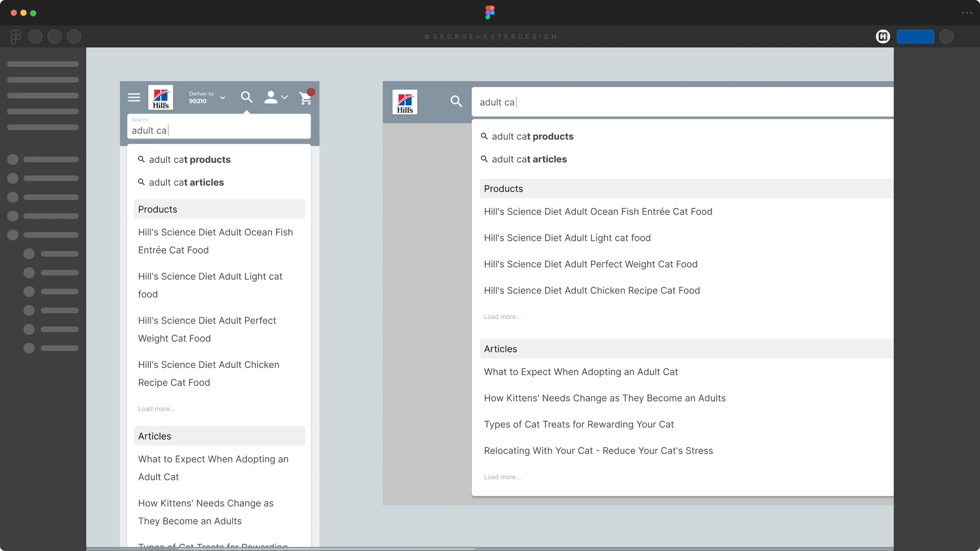Open the three-dots menu in title bar
The width and height of the screenshot is (980, 551).
[967, 13]
